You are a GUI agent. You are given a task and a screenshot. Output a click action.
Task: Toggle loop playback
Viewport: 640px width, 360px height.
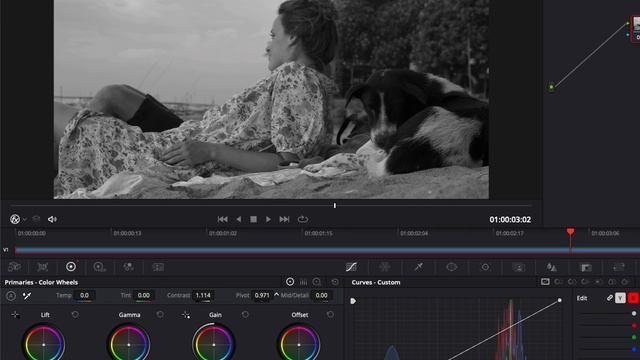tap(302, 219)
